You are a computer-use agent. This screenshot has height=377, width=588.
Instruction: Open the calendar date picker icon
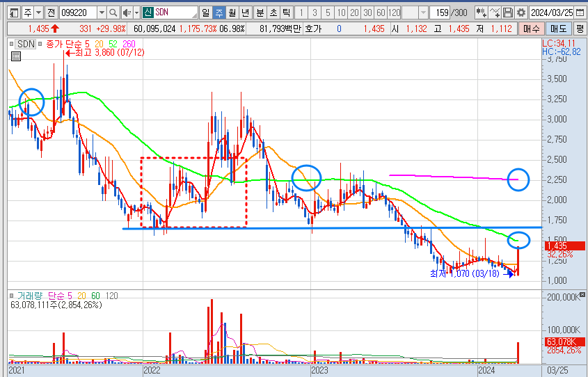(x=580, y=13)
